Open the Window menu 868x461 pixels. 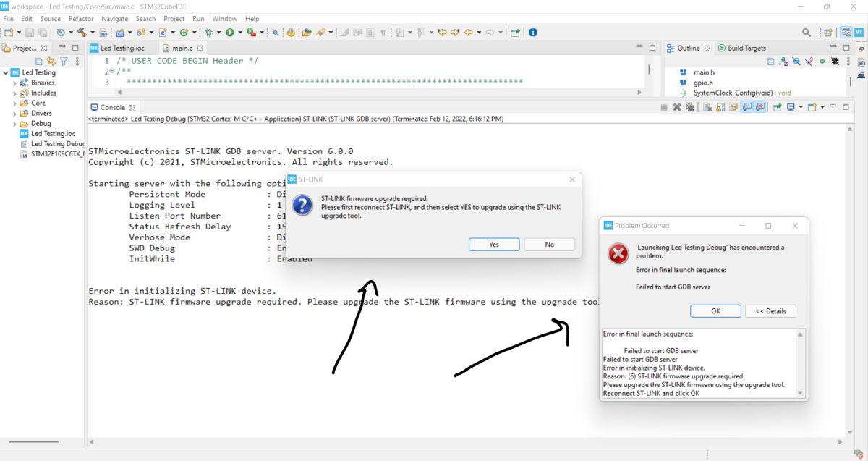[x=225, y=18]
